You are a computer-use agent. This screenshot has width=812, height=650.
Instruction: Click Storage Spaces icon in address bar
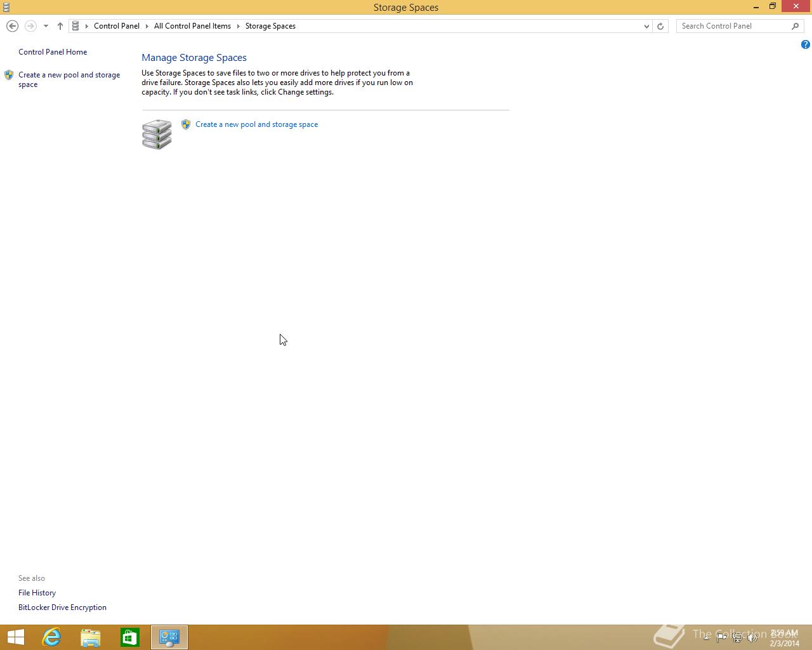(75, 26)
